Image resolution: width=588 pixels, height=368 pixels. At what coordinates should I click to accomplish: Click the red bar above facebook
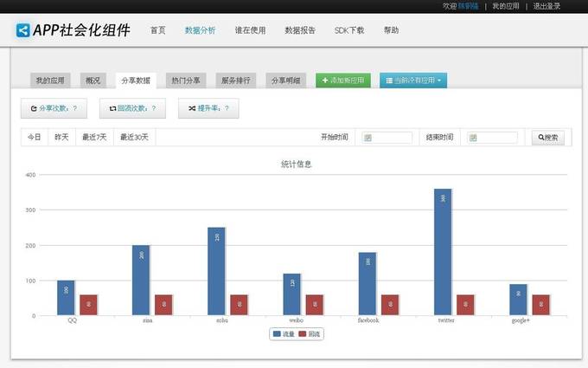pyautogui.click(x=390, y=305)
